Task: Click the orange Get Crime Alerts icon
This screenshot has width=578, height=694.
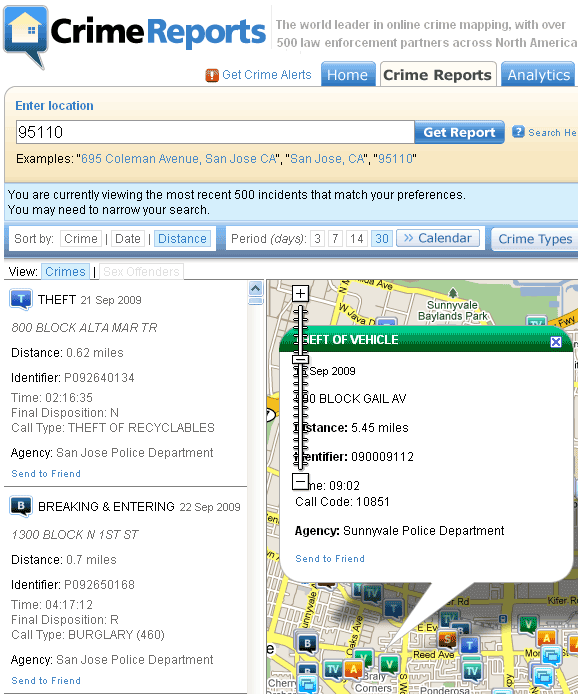Action: (212, 75)
